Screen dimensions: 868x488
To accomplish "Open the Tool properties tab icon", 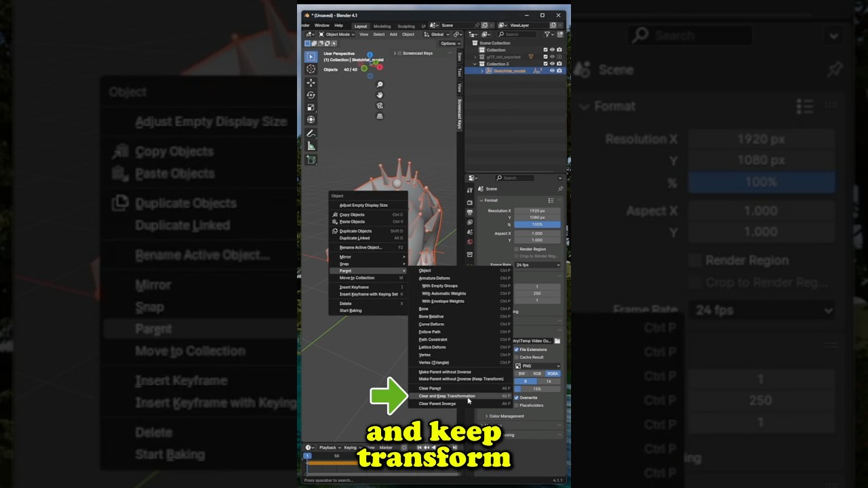I will (470, 190).
